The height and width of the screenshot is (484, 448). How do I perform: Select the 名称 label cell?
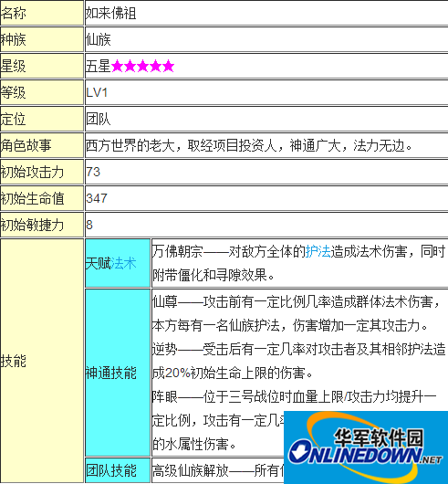(42, 13)
